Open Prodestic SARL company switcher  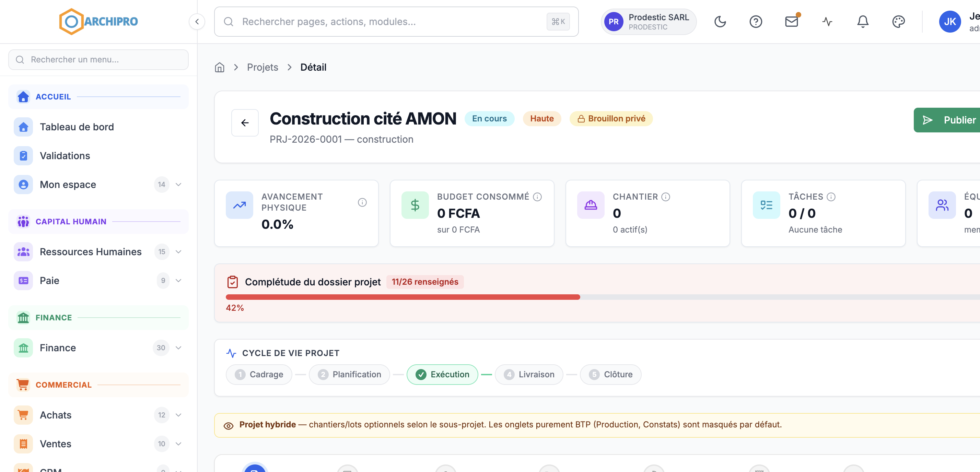(648, 22)
